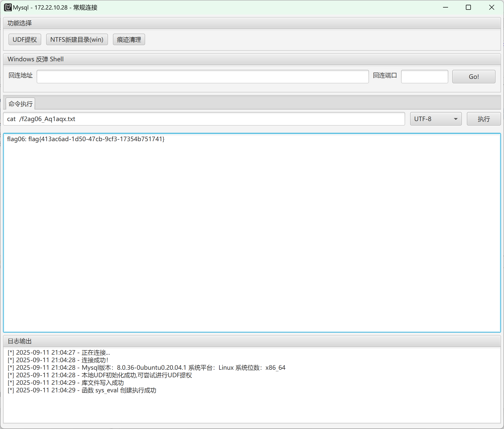Click NTFS新建目录(win) button

pyautogui.click(x=77, y=39)
